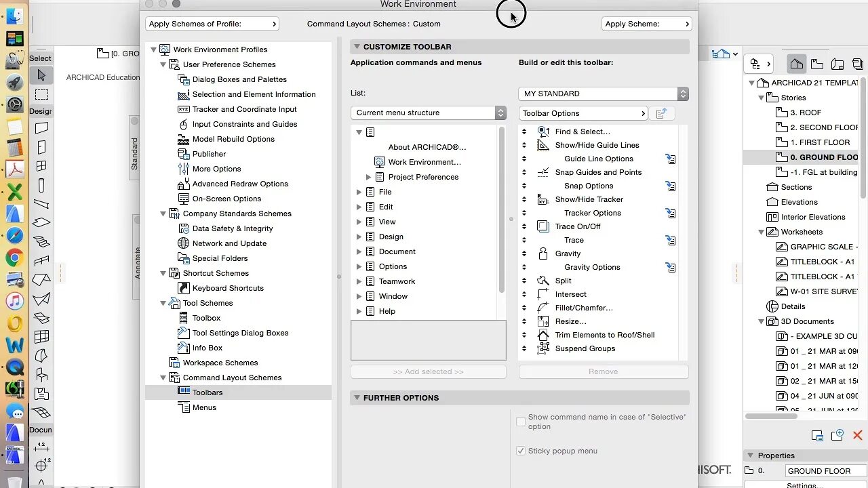868x488 pixels.
Task: Select the Edit menu entry
Action: click(386, 207)
